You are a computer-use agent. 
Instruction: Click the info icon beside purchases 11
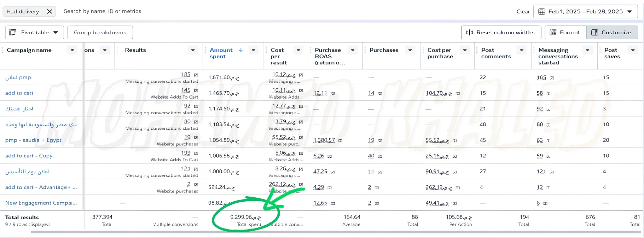380,172
